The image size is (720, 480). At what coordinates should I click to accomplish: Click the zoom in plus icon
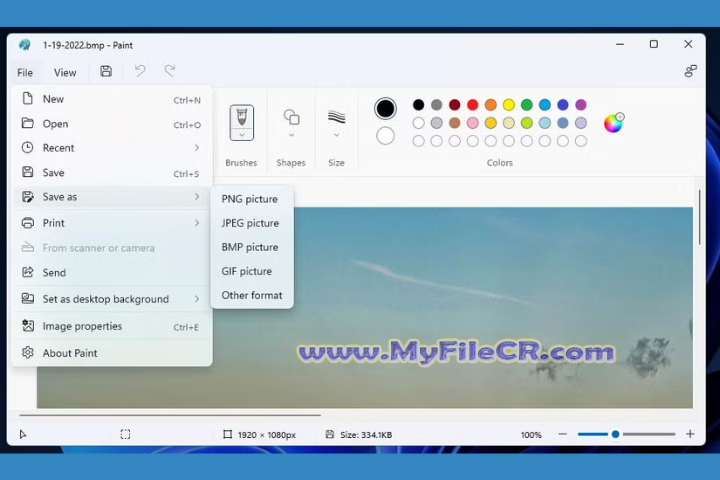pos(690,434)
